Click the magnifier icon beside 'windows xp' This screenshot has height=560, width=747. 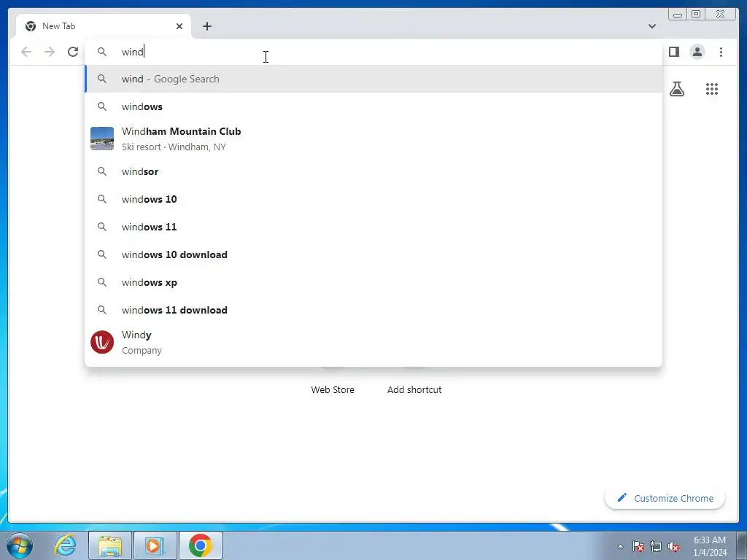point(102,282)
